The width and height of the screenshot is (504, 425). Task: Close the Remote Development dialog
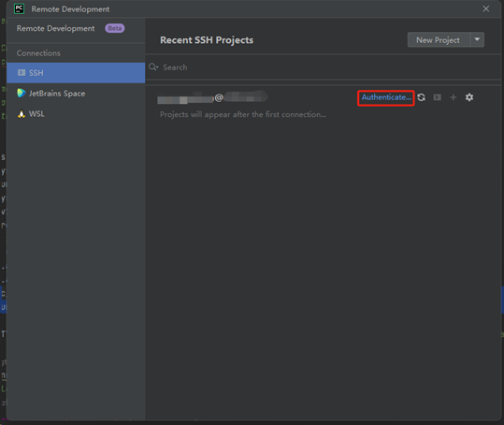(486, 9)
